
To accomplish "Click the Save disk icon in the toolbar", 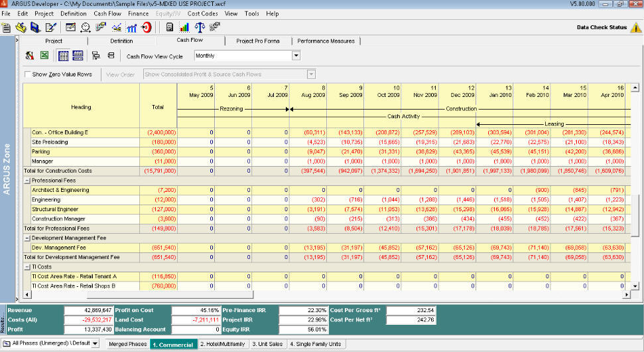I will tap(35, 27).
